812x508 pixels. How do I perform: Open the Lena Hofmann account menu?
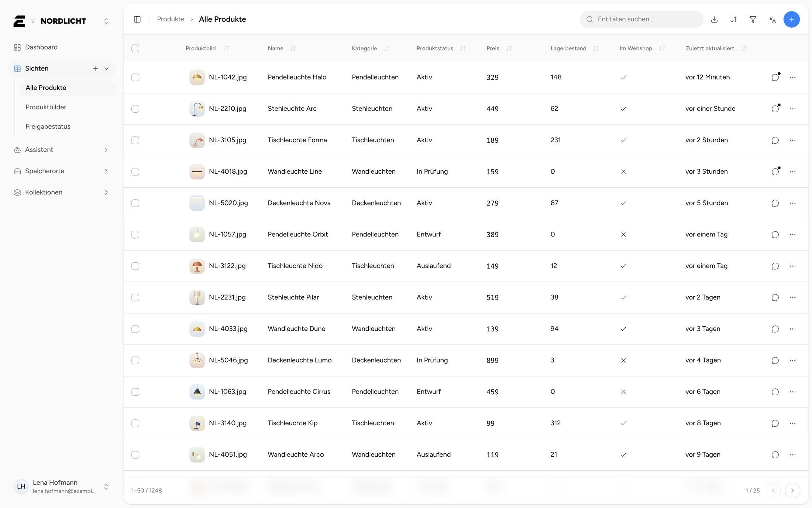click(61, 487)
